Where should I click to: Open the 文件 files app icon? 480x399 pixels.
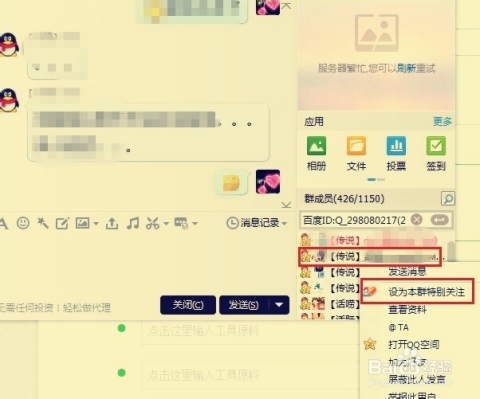[356, 153]
